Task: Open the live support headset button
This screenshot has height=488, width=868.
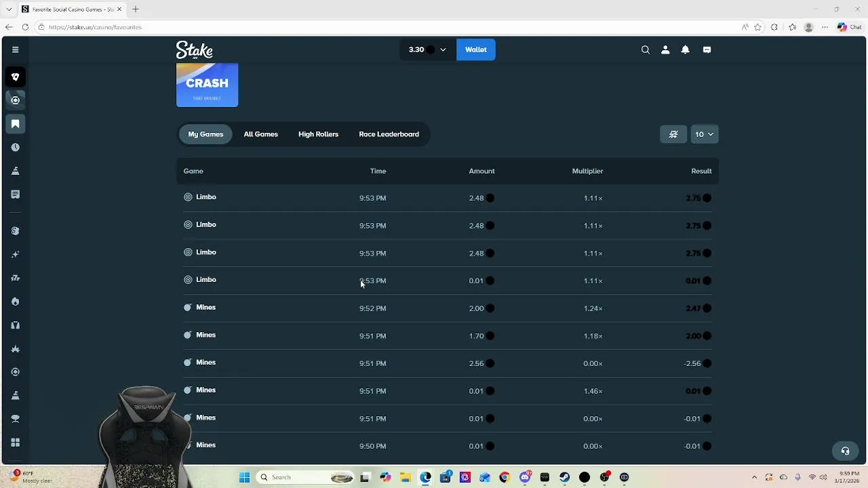Action: tap(845, 451)
